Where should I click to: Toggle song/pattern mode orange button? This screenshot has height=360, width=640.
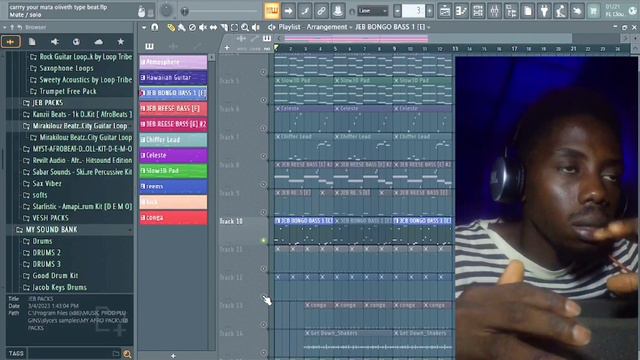[272, 11]
